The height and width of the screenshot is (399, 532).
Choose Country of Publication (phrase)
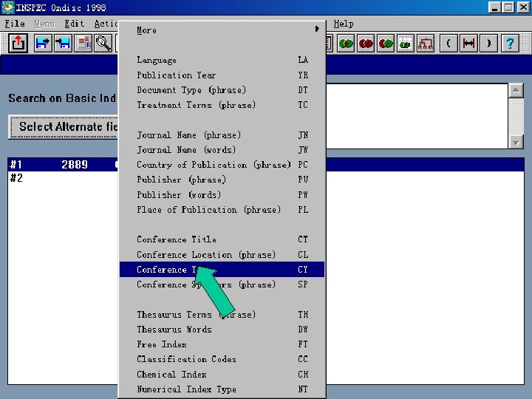[x=222, y=165]
